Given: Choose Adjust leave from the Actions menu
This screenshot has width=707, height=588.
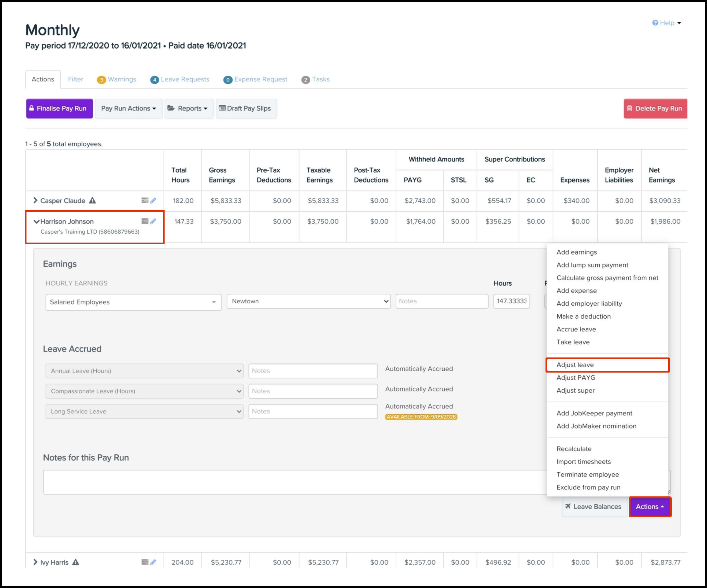Looking at the screenshot, I should click(575, 365).
